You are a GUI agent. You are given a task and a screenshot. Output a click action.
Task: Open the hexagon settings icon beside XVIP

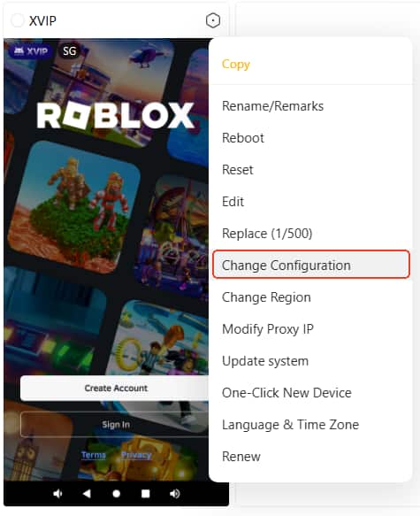(212, 20)
